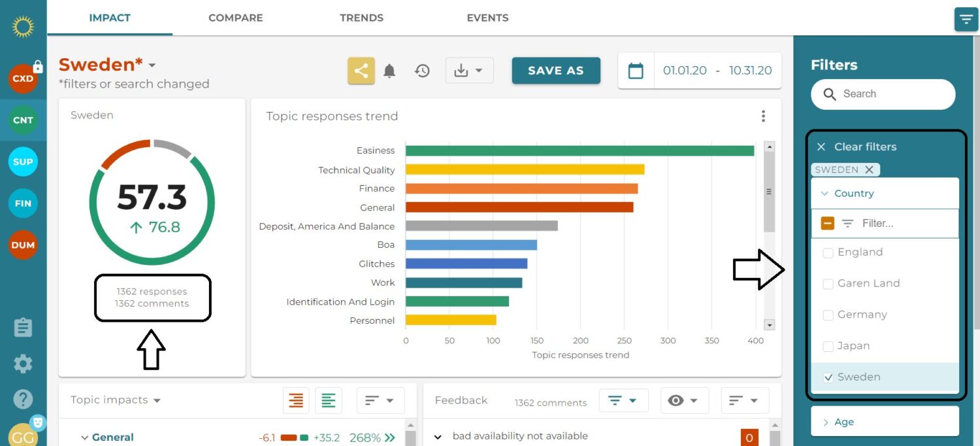Viewport: 980px width, 446px height.
Task: Click the Easiness green bar
Action: [580, 150]
